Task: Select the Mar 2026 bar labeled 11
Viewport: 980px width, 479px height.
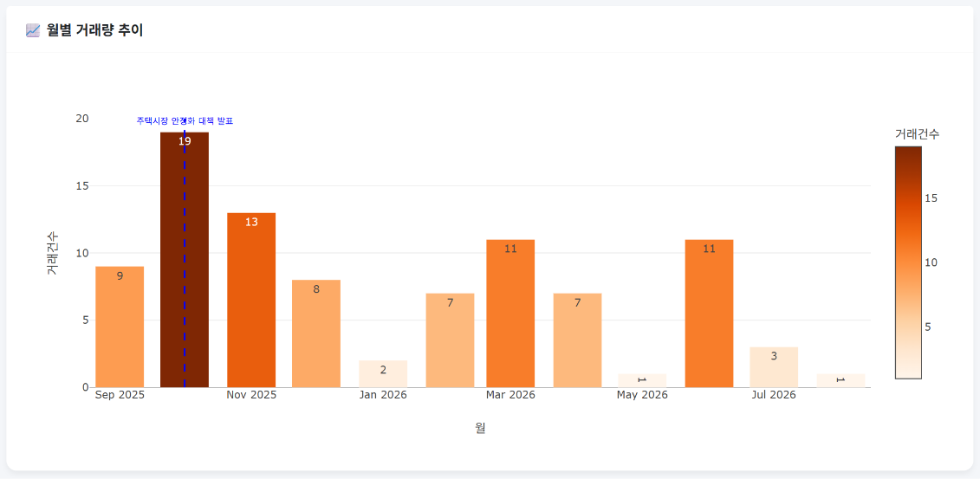Action: (510, 314)
